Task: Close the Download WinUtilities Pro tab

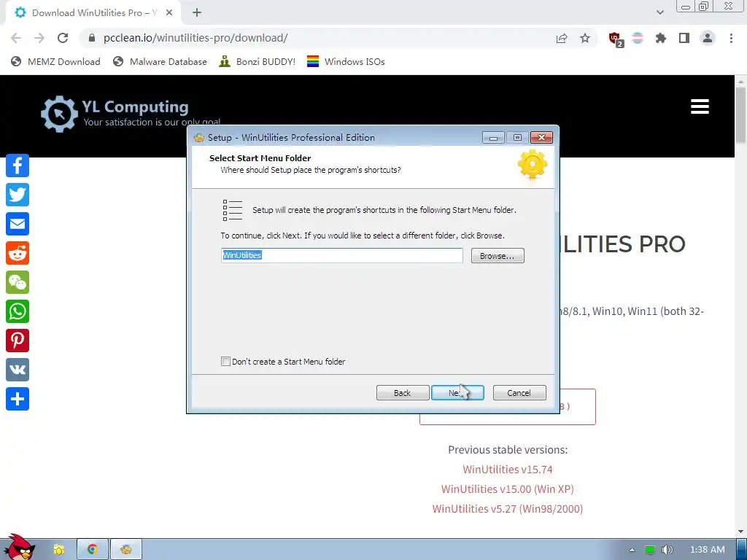Action: tap(169, 13)
